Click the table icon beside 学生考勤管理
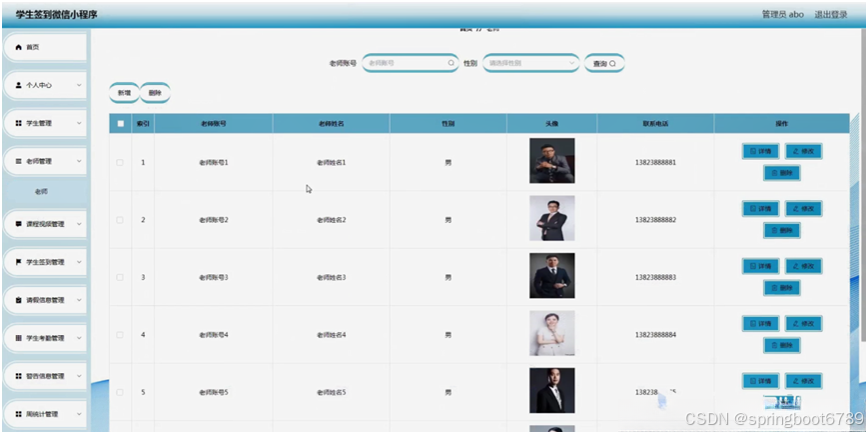The width and height of the screenshot is (868, 434). click(x=18, y=338)
